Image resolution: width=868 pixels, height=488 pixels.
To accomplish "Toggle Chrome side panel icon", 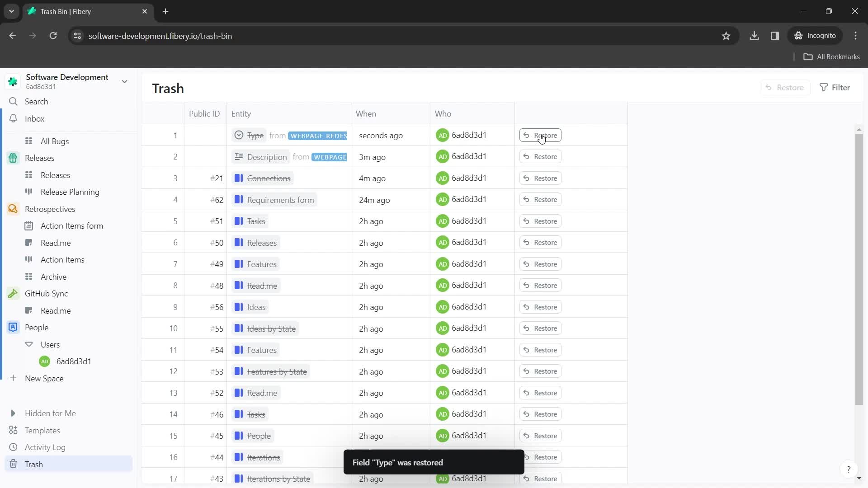I will click(775, 36).
